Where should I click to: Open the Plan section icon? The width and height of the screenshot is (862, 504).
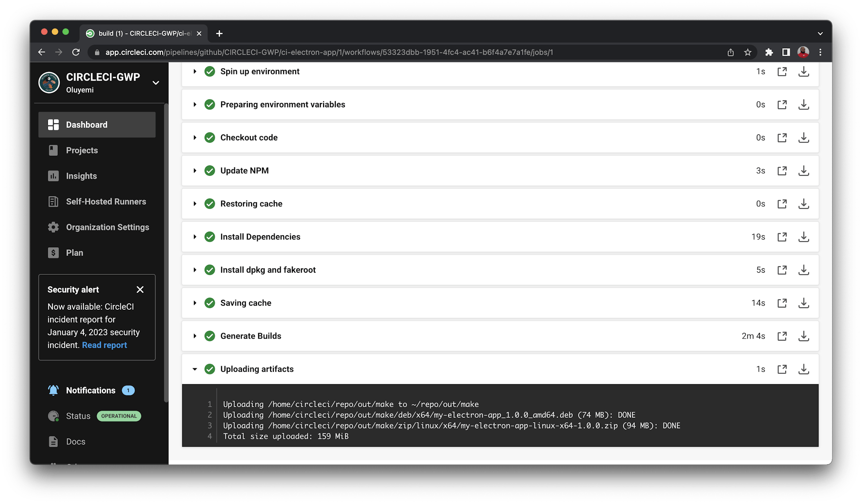coord(53,252)
